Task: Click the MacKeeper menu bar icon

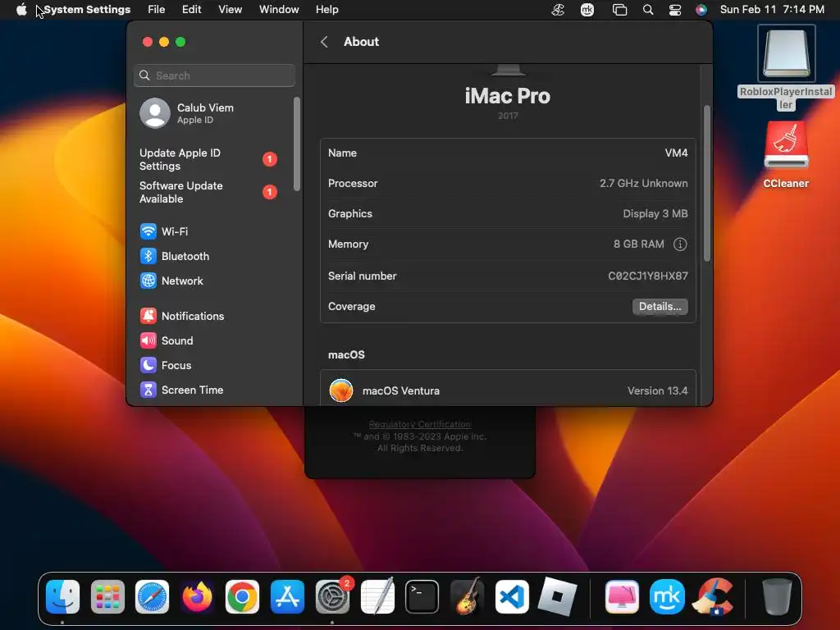Action: [x=587, y=10]
